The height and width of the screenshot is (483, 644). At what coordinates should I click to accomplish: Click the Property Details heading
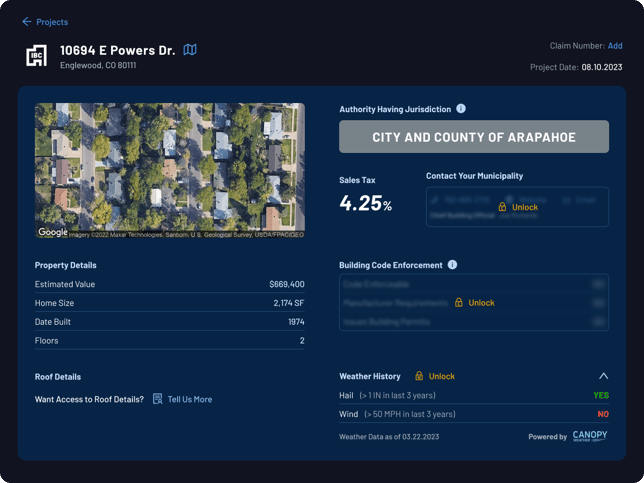click(x=66, y=265)
